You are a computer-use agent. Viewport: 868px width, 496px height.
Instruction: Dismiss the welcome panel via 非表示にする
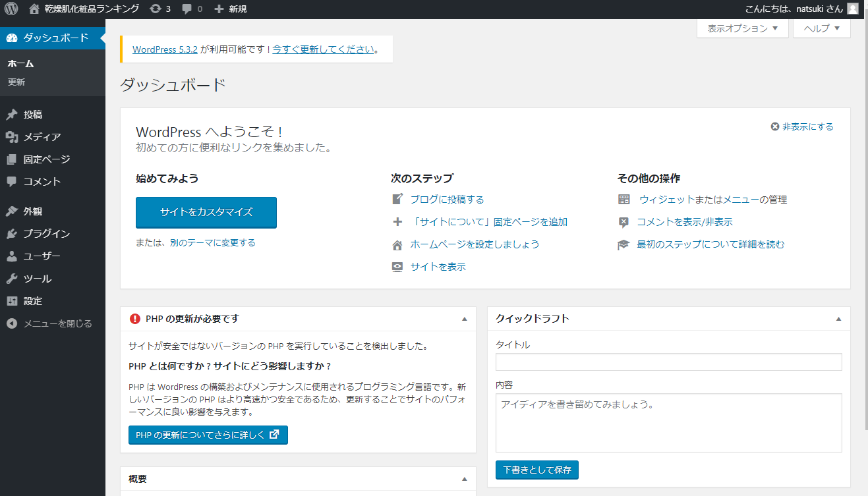(x=802, y=126)
